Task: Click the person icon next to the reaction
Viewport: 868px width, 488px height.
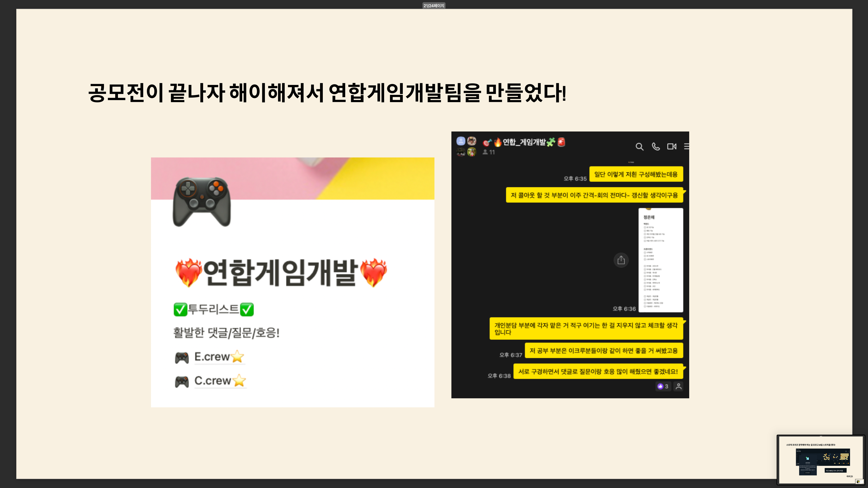Action: 679,386
